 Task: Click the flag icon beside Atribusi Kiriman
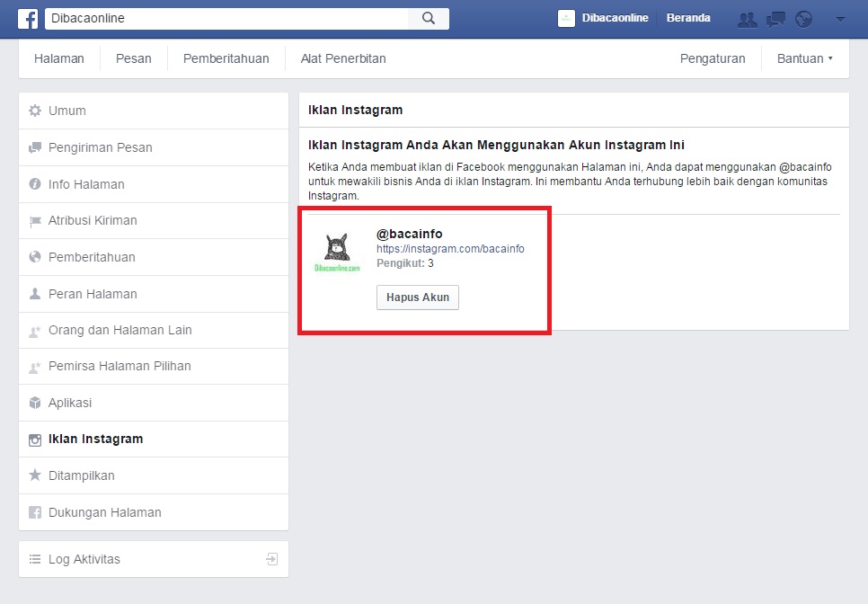35,221
